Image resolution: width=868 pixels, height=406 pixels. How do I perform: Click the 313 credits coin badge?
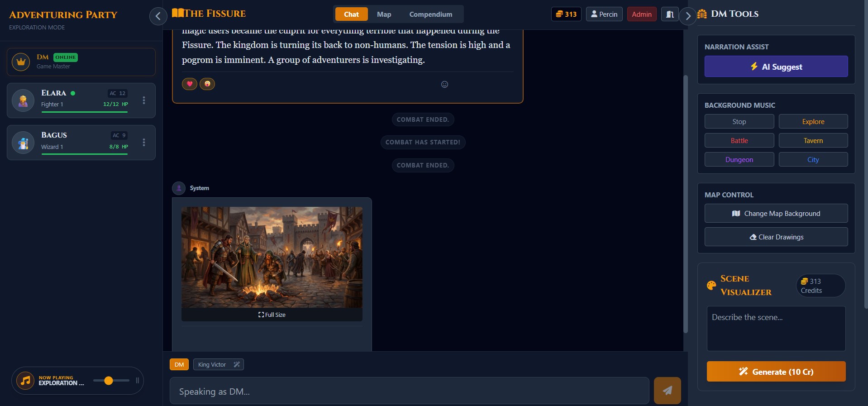(x=566, y=14)
